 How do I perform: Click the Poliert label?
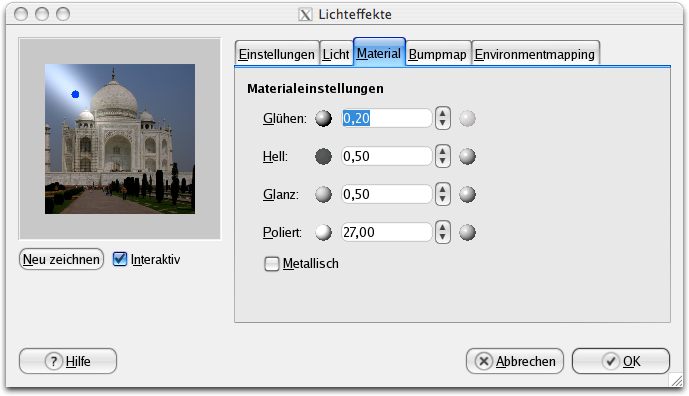click(x=282, y=233)
